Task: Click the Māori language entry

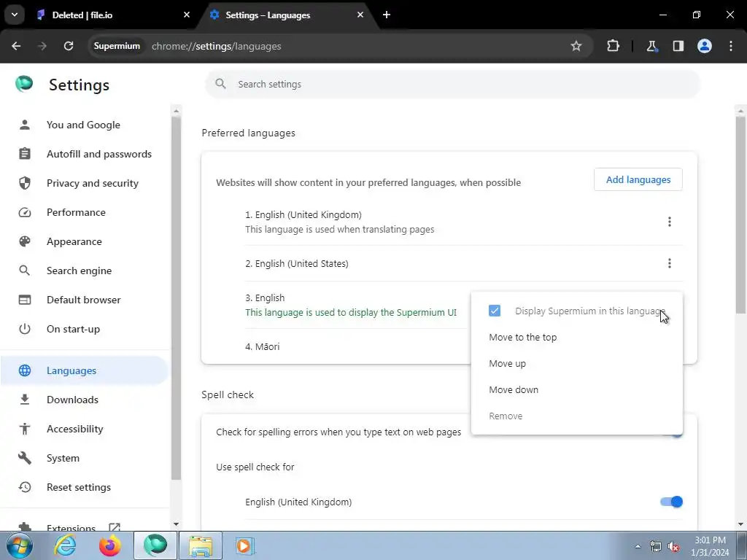Action: (x=263, y=346)
